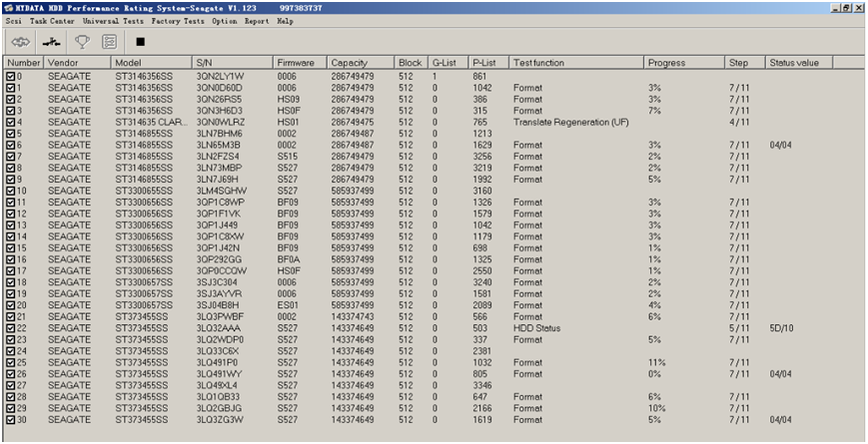Click the Status value column header
The height and width of the screenshot is (444, 868).
coord(799,63)
